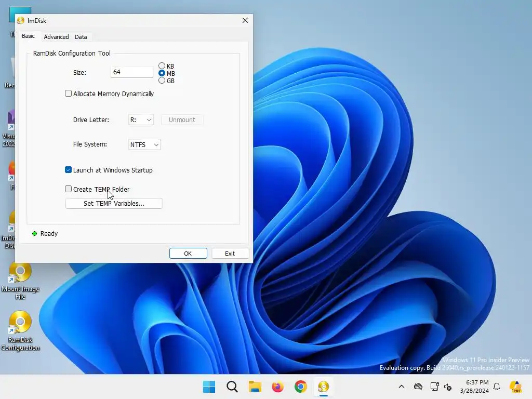
Task: Click the grayed Unmount button
Action: coord(182,120)
